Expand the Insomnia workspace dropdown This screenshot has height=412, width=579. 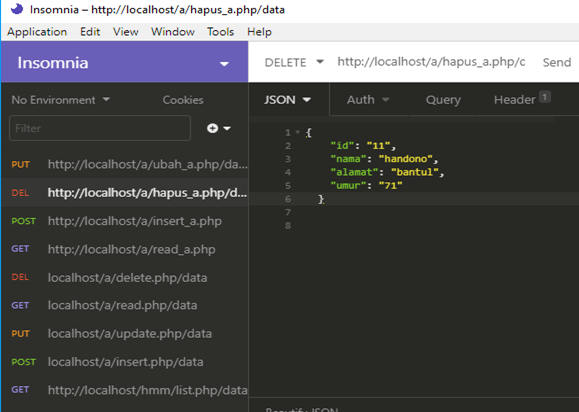click(224, 64)
